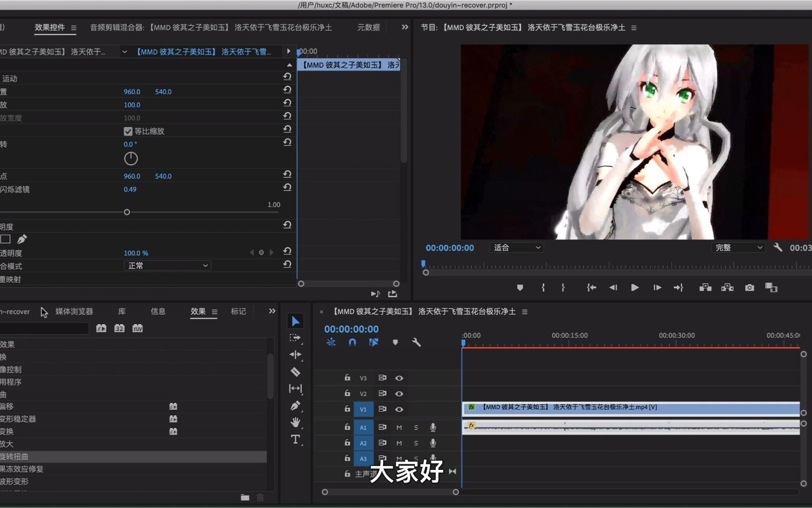Switch to 媒体浏览器 tab

tap(74, 311)
